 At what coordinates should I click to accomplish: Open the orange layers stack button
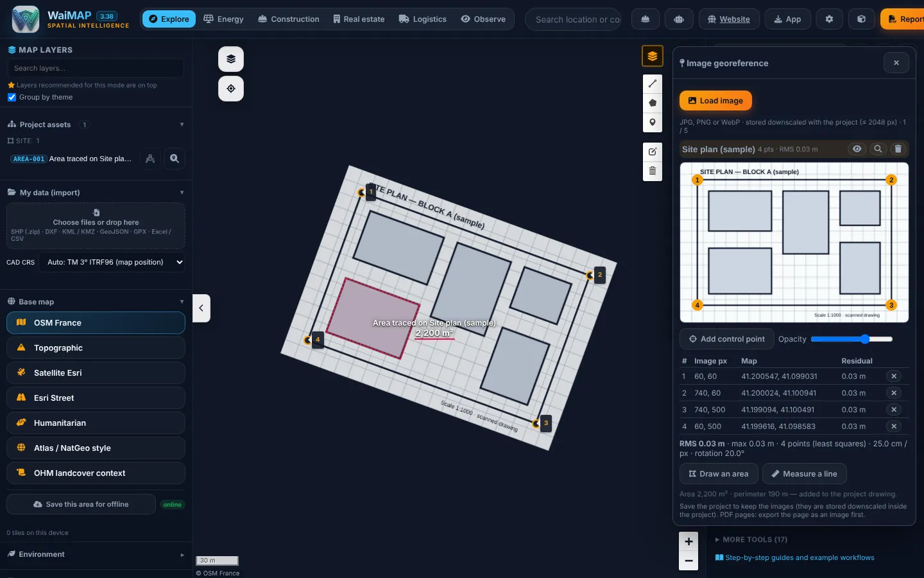653,56
